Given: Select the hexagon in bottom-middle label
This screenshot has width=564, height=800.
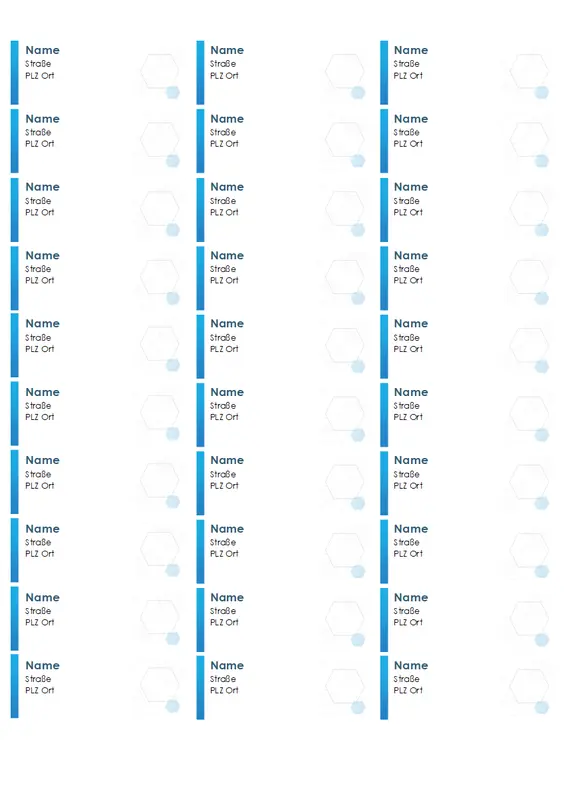Looking at the screenshot, I should point(345,684).
